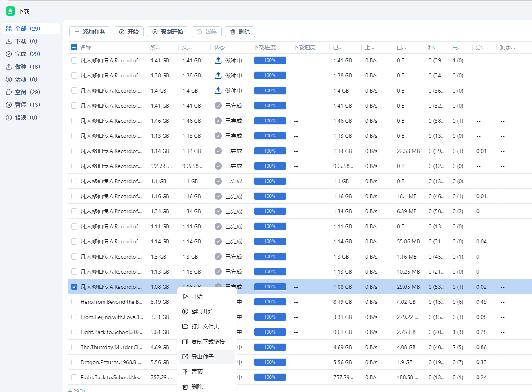Open the 暂停 (13) paused filter

[x=27, y=105]
